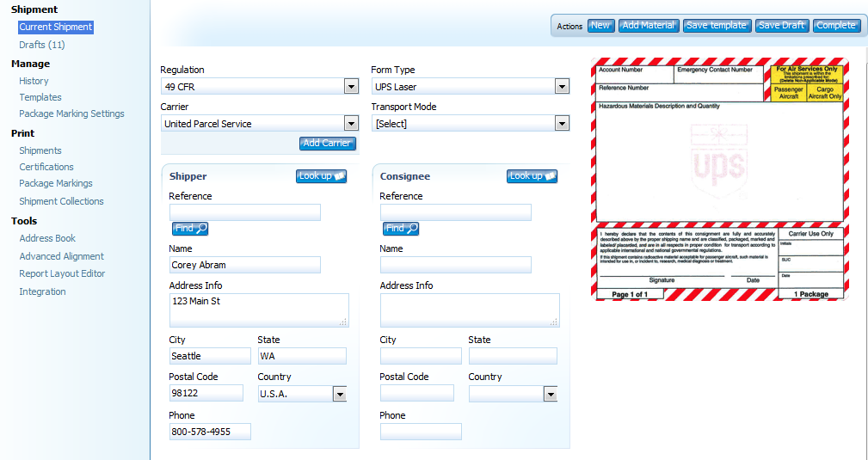Click the Consignee Look up button
Viewport: 868px width, 460px height.
(532, 176)
